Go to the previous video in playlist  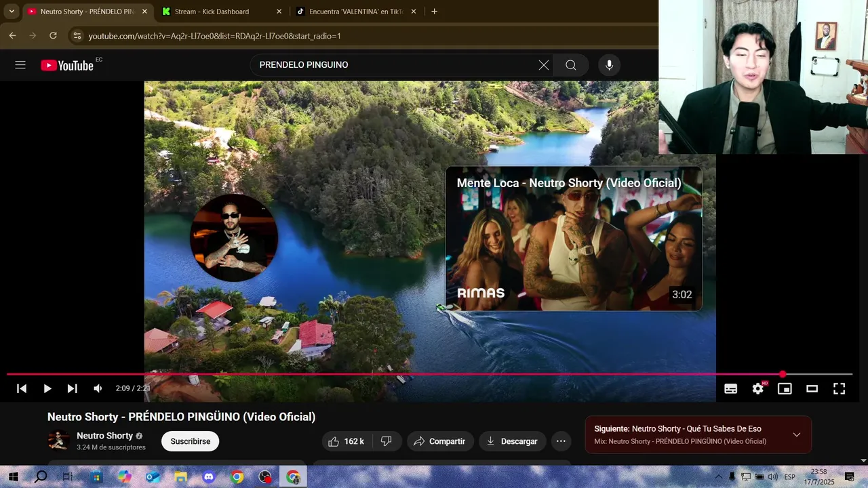coord(22,388)
